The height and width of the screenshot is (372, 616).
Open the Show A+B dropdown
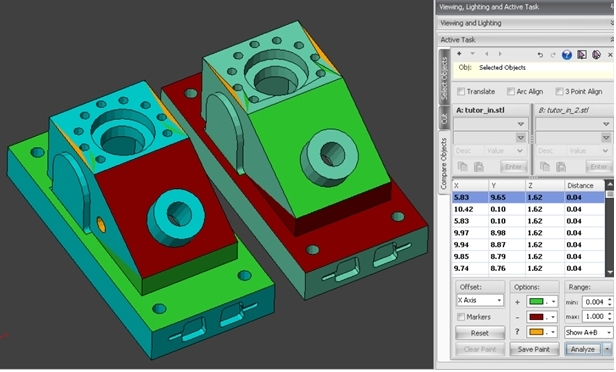tap(588, 333)
